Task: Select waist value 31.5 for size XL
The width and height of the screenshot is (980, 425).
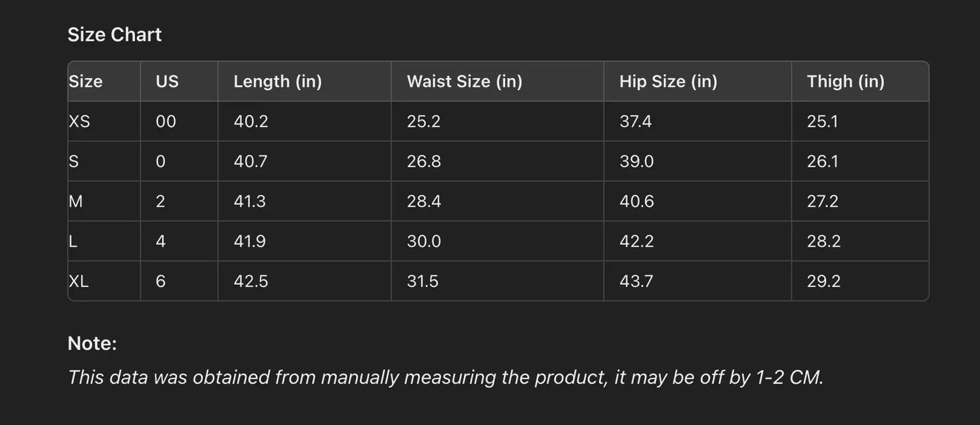Action: click(423, 281)
